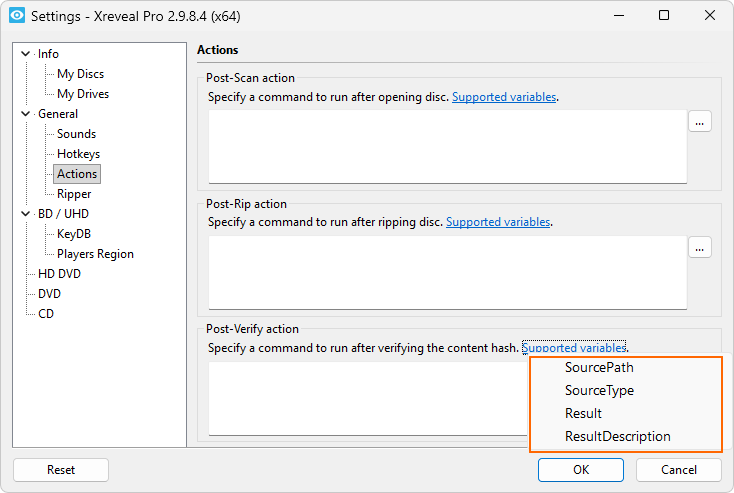This screenshot has height=493, width=734.
Task: Click the Xreveal eye app icon
Action: pyautogui.click(x=17, y=15)
